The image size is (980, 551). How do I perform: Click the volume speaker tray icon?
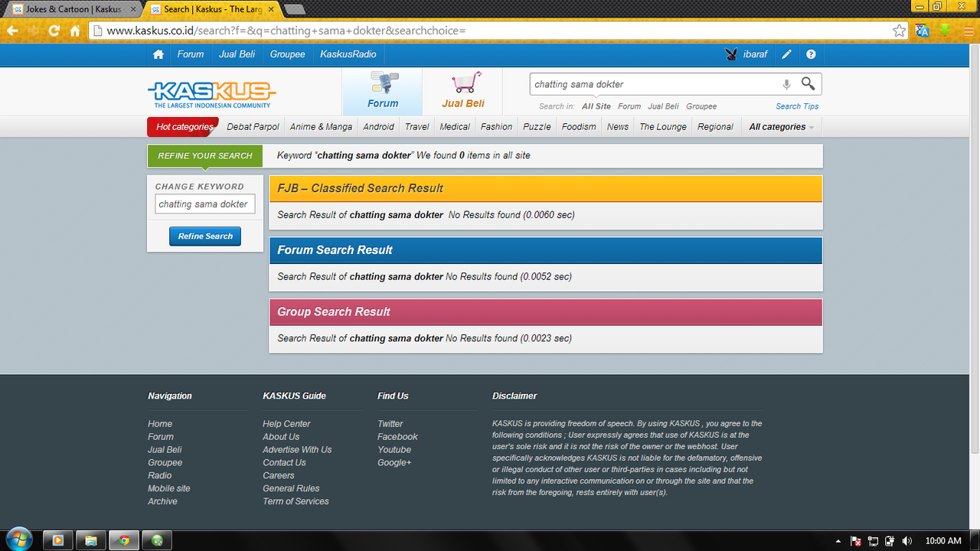click(907, 541)
